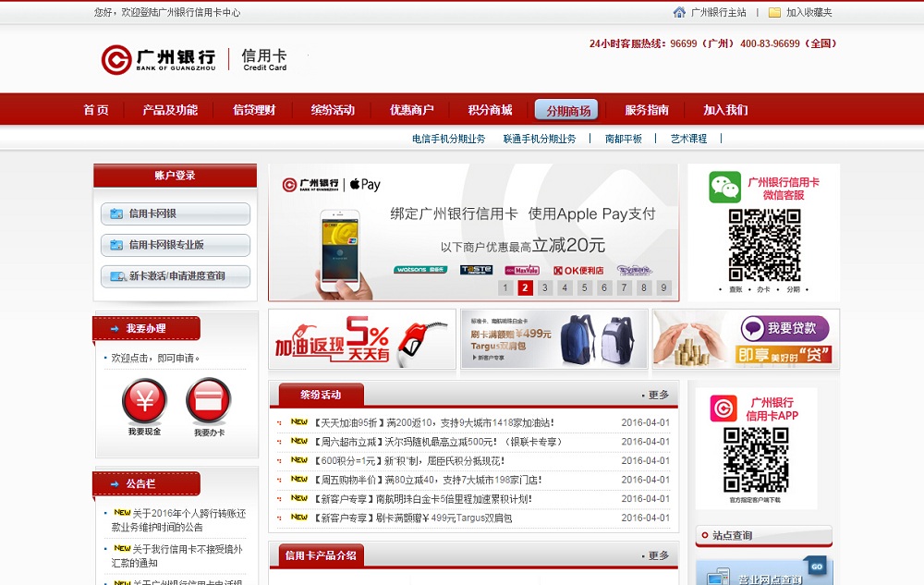Open 艺术课程 submenu link
Image resolution: width=924 pixels, height=585 pixels.
pyautogui.click(x=688, y=139)
